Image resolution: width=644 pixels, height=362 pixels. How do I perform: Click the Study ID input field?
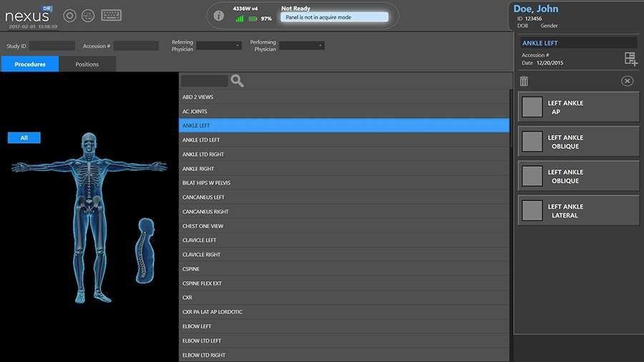click(x=52, y=46)
